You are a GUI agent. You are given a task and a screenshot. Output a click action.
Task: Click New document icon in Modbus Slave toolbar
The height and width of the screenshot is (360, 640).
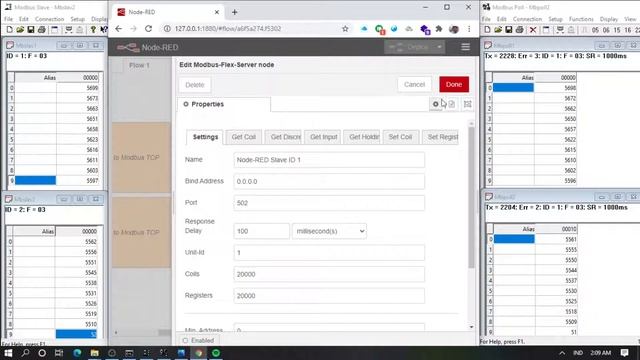pyautogui.click(x=9, y=29)
